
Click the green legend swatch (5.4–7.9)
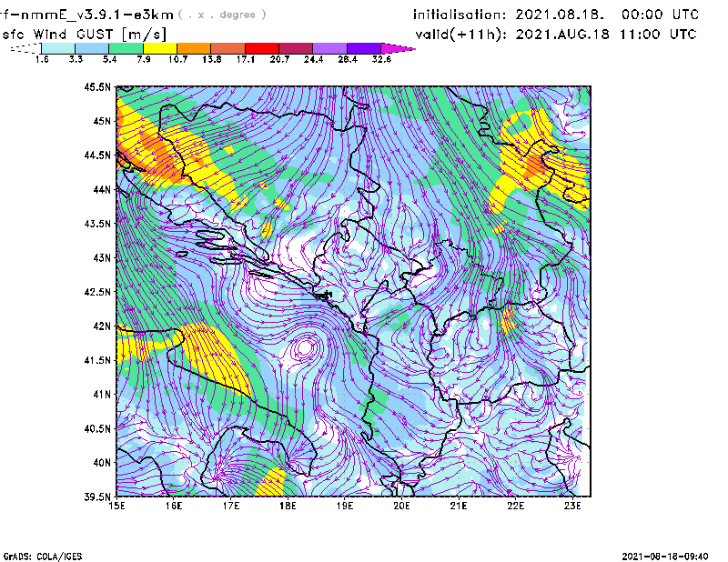click(126, 48)
